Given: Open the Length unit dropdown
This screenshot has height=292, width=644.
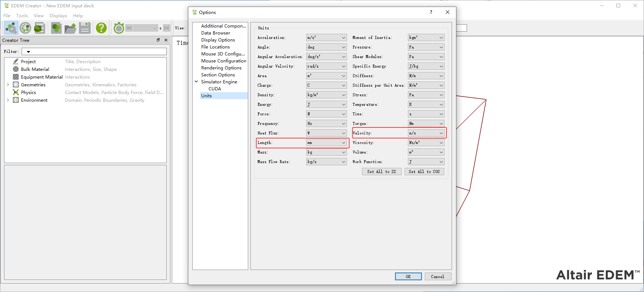Looking at the screenshot, I should [326, 143].
